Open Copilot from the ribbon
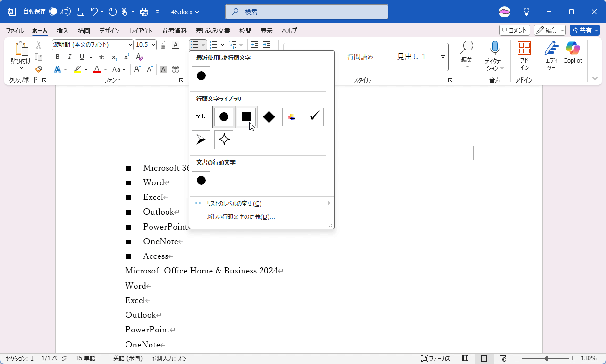Viewport: 606px width, 364px height. click(x=573, y=53)
